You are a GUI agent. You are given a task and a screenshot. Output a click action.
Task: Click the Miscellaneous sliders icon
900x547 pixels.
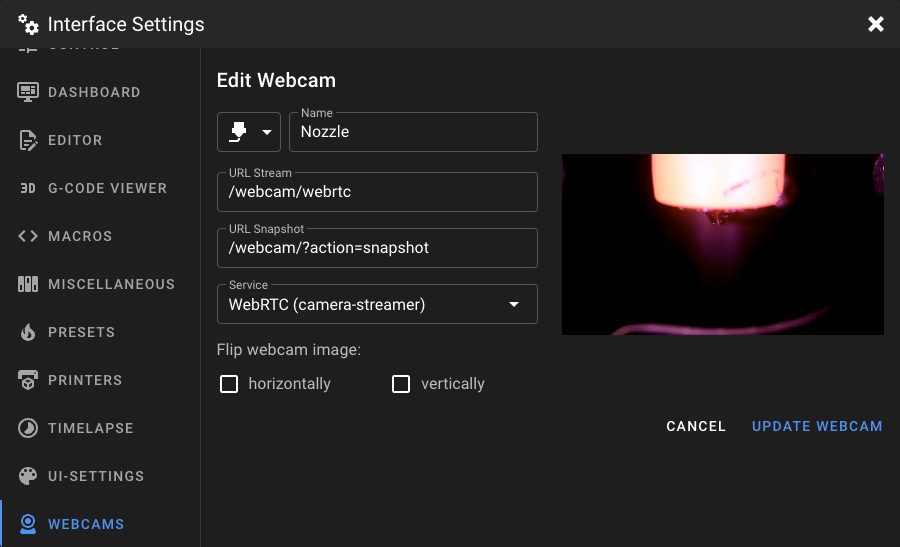28,284
